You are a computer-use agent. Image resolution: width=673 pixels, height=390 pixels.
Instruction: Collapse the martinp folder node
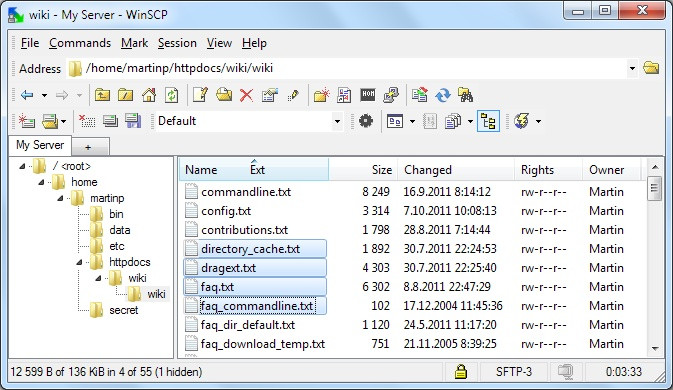[61, 198]
